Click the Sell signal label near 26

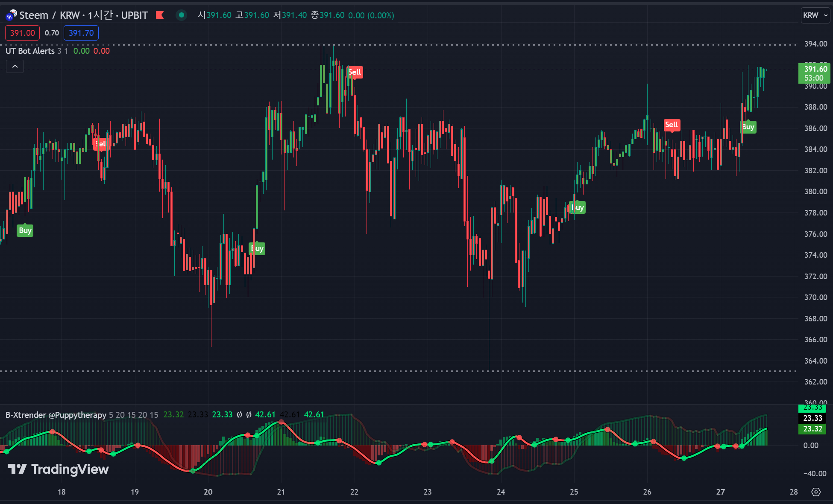[672, 125]
